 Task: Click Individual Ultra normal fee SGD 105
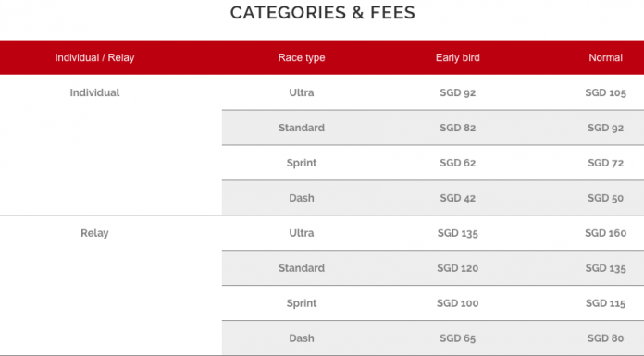point(605,92)
